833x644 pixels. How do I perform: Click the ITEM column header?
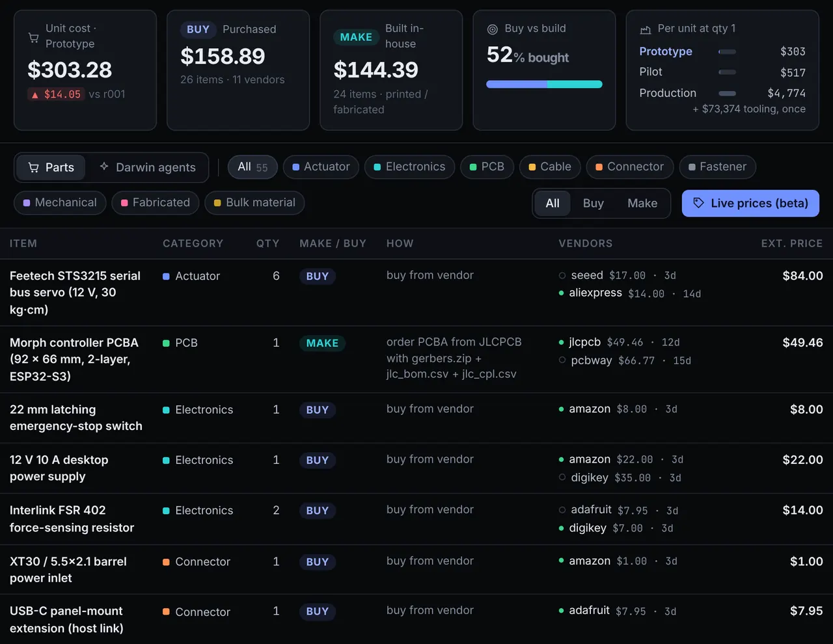tap(23, 243)
